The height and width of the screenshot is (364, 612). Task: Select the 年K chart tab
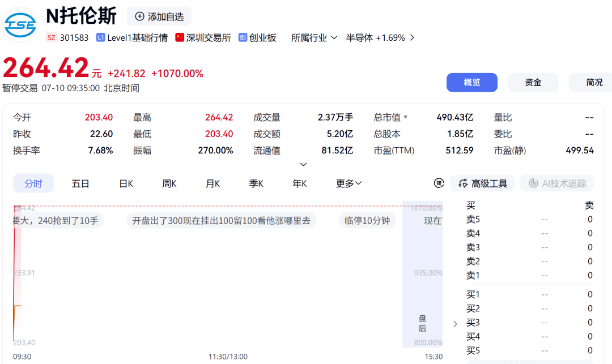(x=299, y=183)
